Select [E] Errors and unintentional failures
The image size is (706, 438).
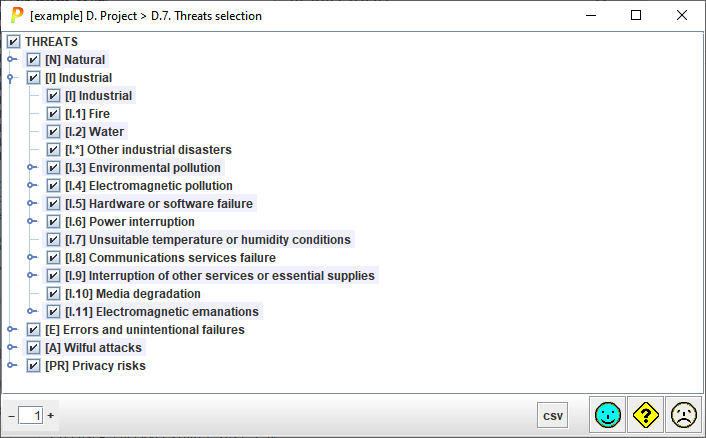pyautogui.click(x=144, y=330)
